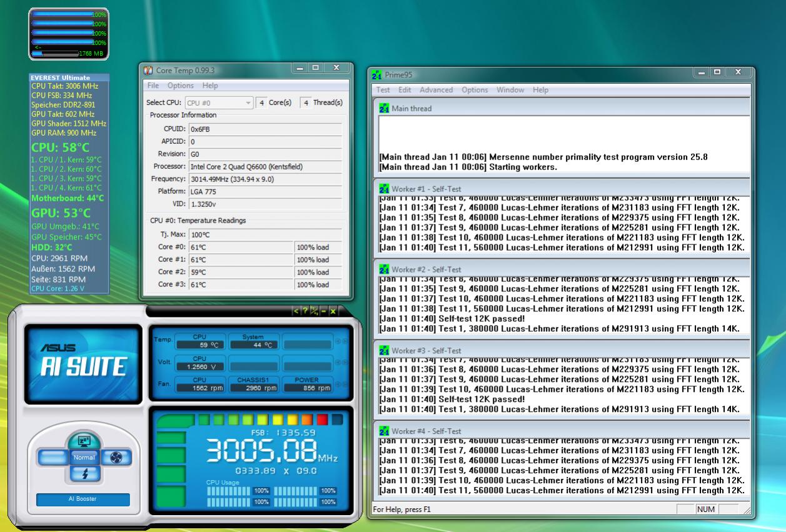Click the Frequency value 3014.49MHz
786x532 pixels.
(265, 179)
